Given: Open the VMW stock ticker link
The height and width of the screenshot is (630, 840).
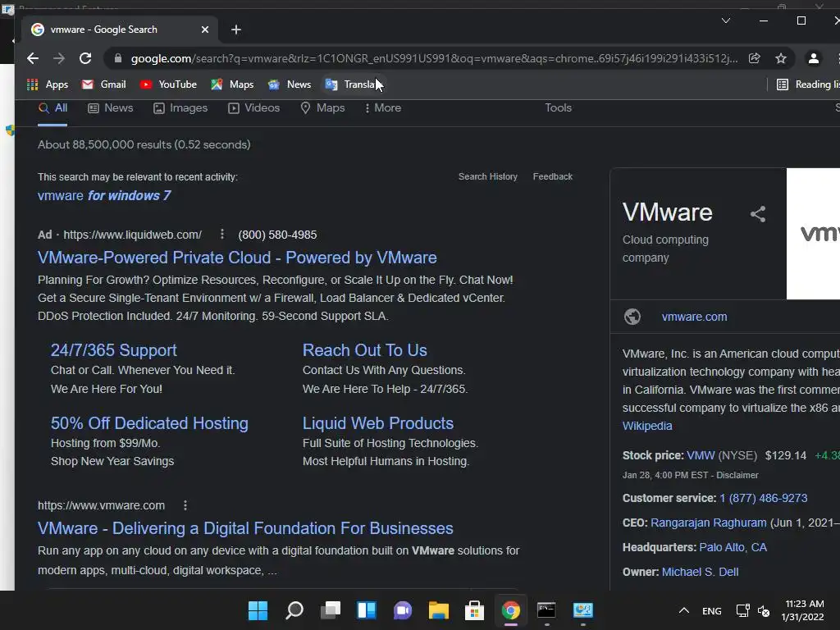Looking at the screenshot, I should click(x=701, y=455).
